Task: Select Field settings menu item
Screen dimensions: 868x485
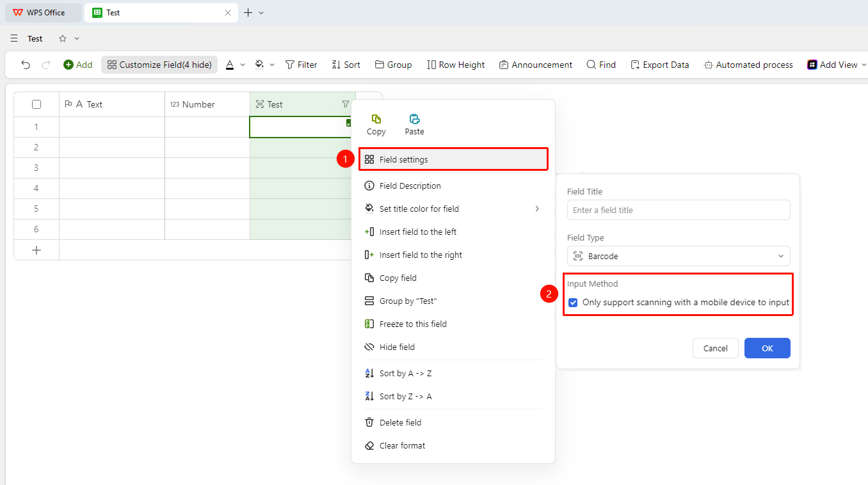Action: click(453, 159)
